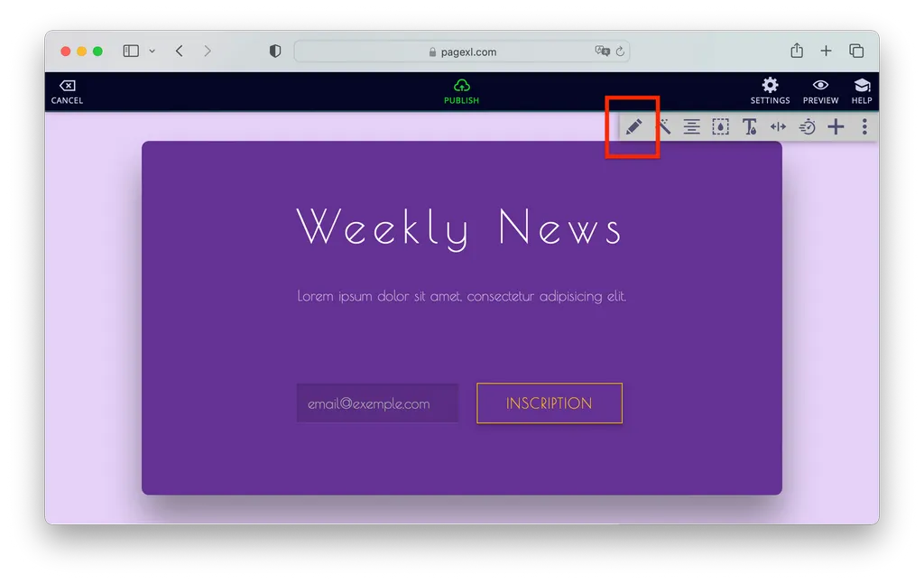Select the Lorem ipsum paragraph text
This screenshot has height=584, width=924.
(461, 296)
